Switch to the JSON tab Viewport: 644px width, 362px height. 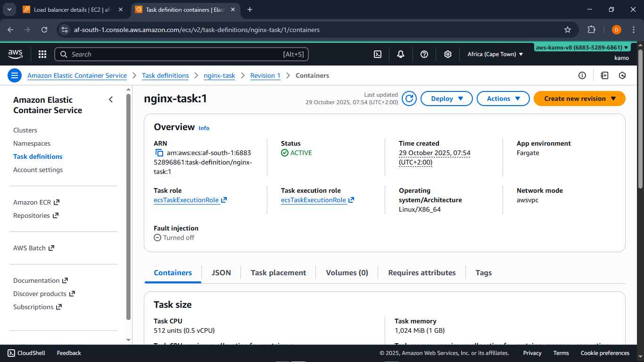tap(221, 272)
